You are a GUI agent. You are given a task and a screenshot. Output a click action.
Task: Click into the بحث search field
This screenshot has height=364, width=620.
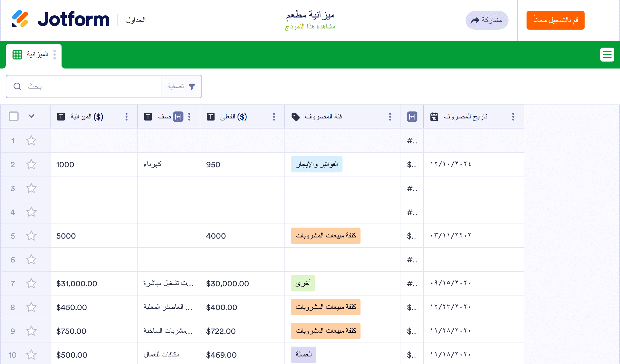[x=87, y=87]
